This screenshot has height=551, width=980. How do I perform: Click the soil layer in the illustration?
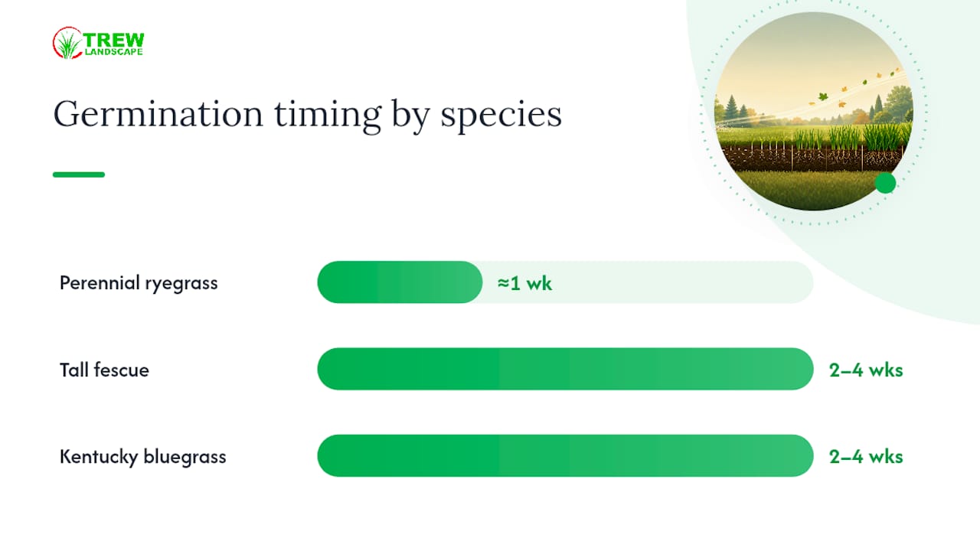click(x=812, y=159)
